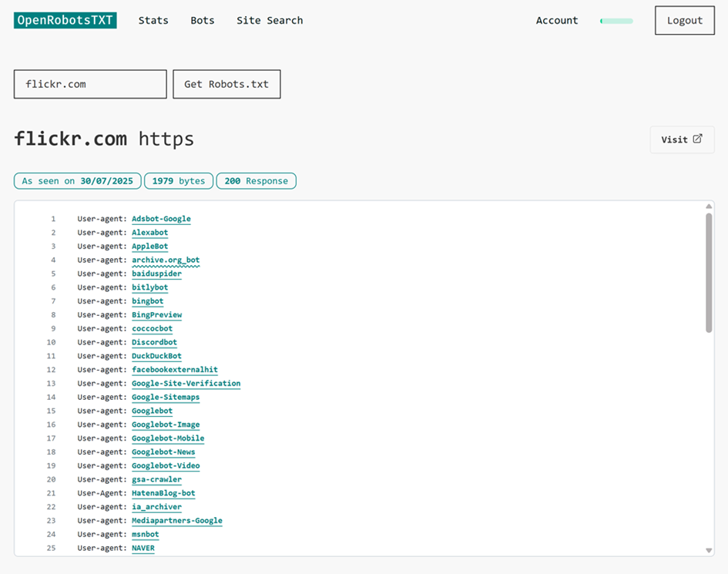The image size is (728, 574).
Task: Open the BingPreview bot link
Action: click(157, 315)
